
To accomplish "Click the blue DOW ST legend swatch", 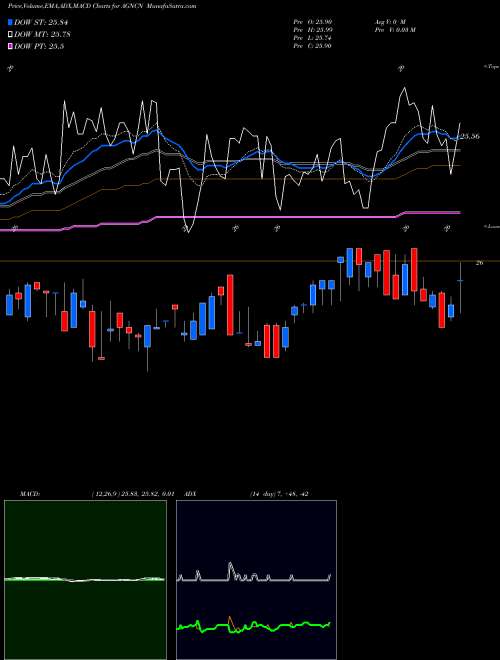I will [10, 22].
